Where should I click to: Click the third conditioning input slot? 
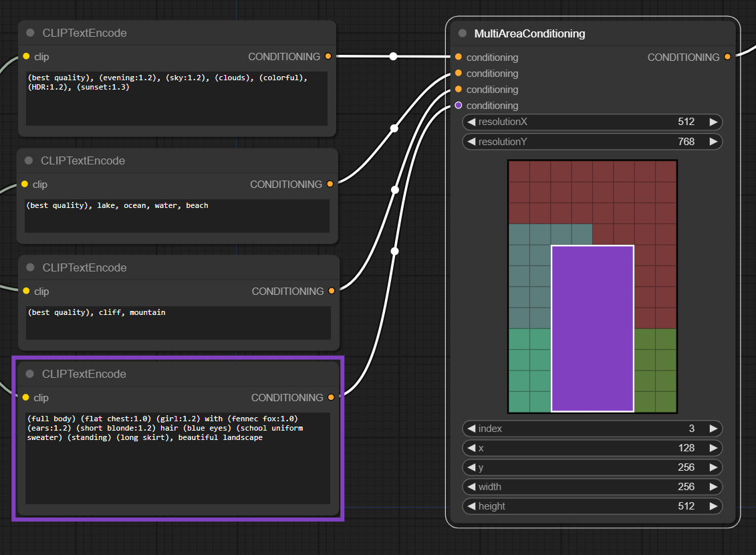pyautogui.click(x=459, y=89)
